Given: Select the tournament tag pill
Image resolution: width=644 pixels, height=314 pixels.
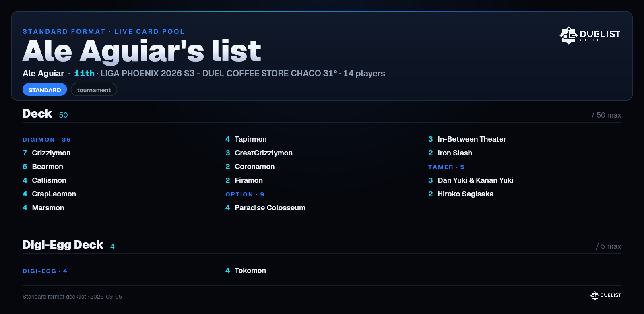Looking at the screenshot, I should 94,90.
